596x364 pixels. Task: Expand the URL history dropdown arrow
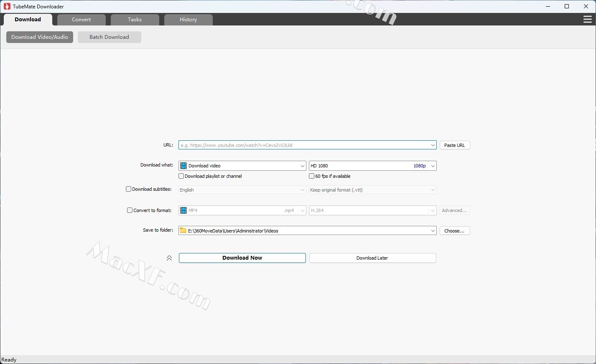click(433, 145)
